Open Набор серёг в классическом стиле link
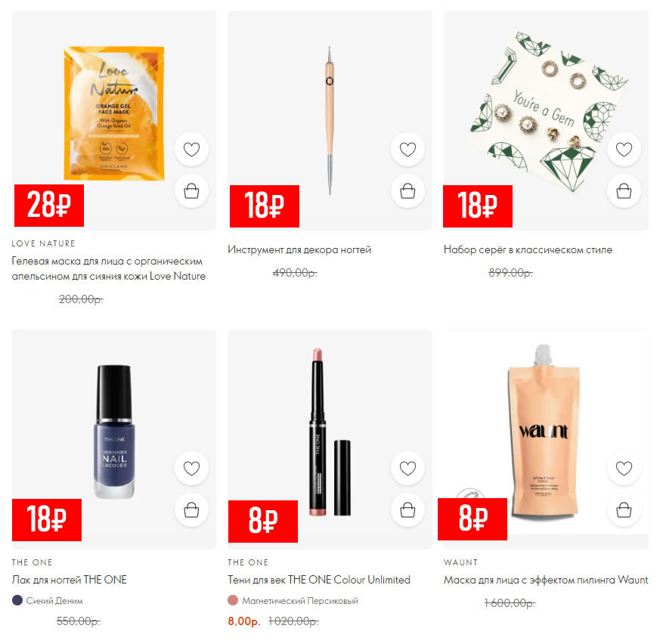The image size is (660, 644). [x=528, y=249]
